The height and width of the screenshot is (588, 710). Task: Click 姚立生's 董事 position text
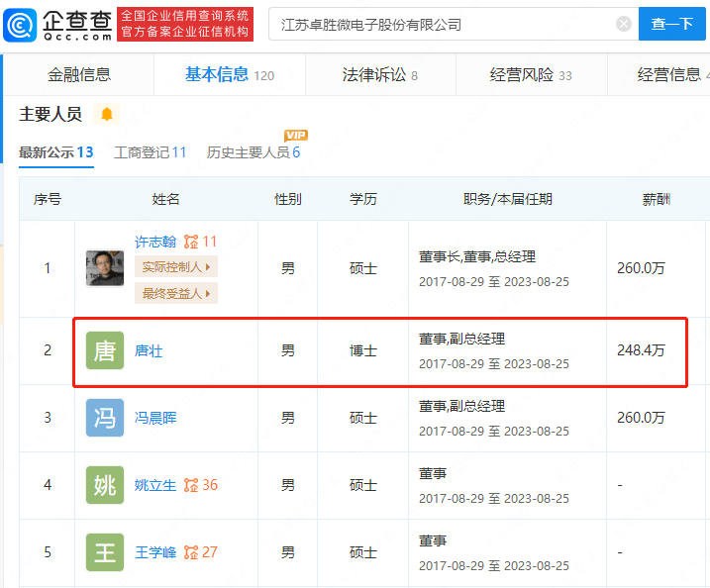point(433,473)
